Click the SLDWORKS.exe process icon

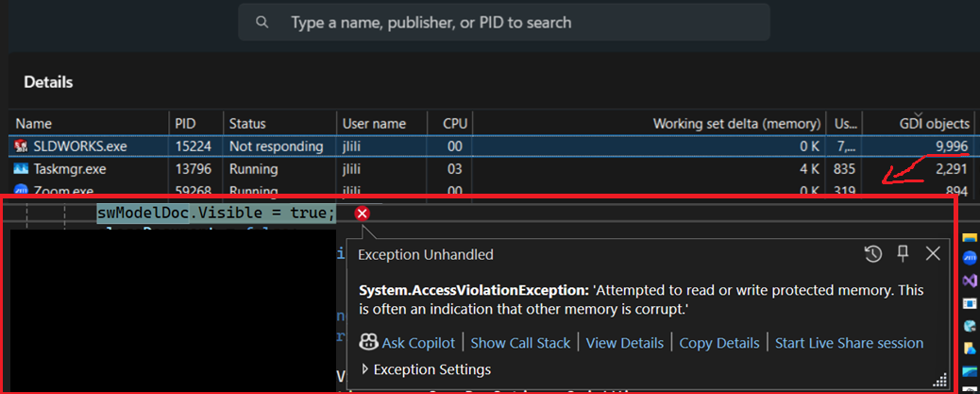coord(21,146)
